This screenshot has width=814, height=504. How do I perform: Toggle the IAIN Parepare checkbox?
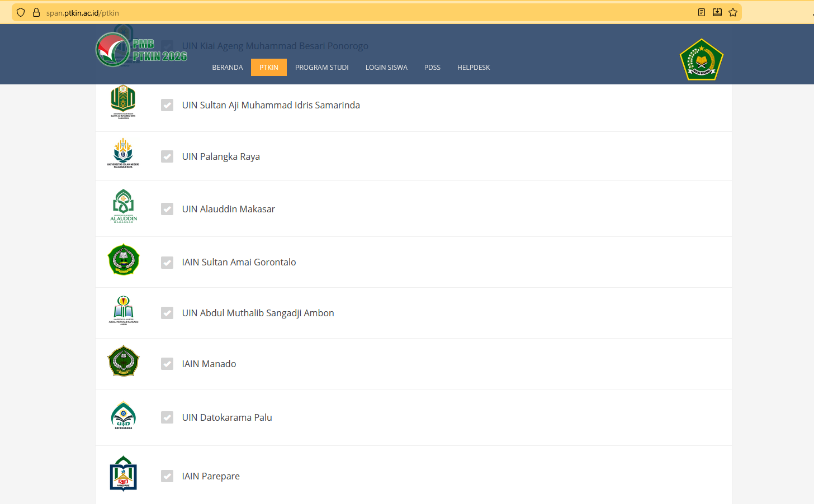point(167,476)
